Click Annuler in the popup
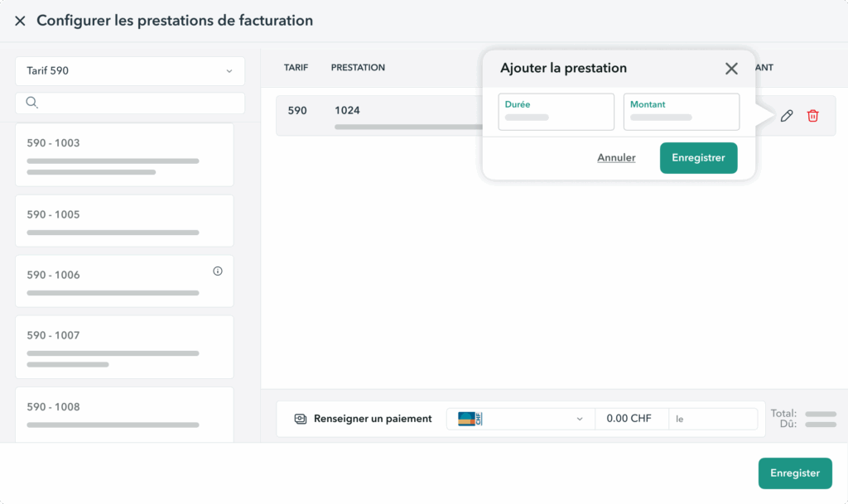Image resolution: width=848 pixels, height=504 pixels. [616, 158]
